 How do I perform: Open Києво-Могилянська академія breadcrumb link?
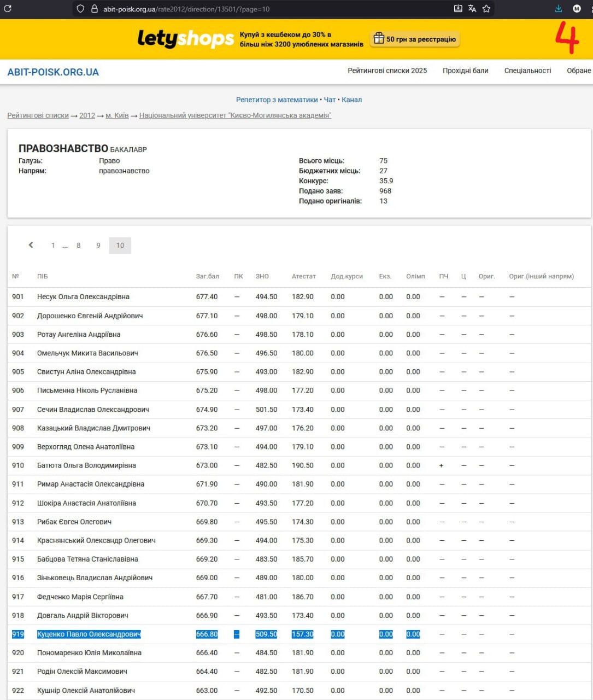235,115
